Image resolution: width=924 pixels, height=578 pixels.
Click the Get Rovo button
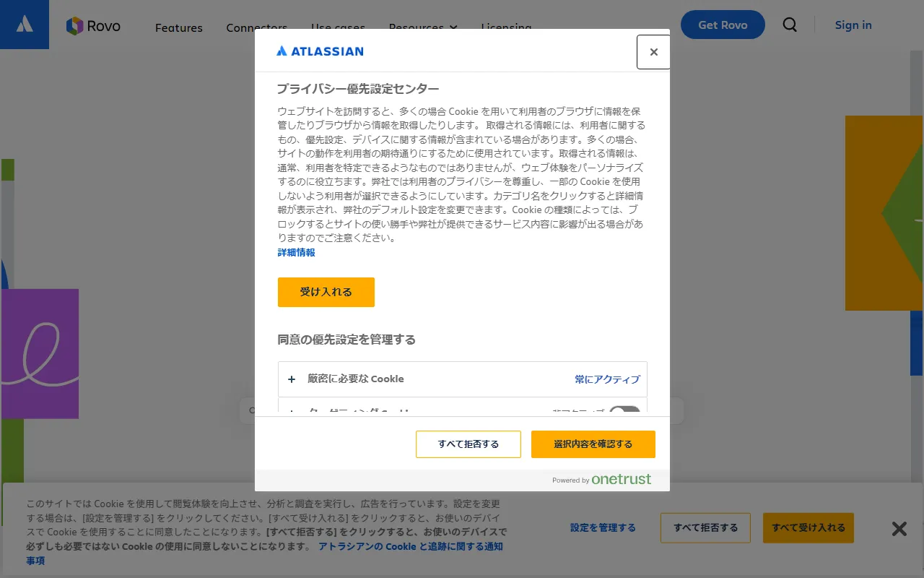pyautogui.click(x=723, y=25)
